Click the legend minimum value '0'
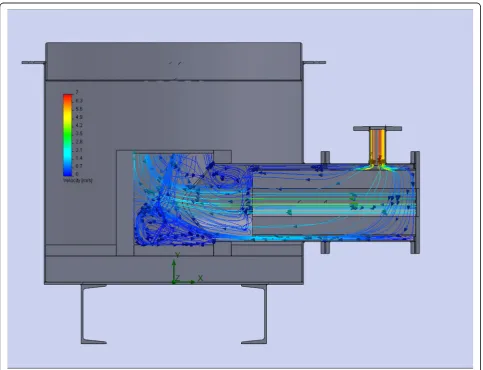 click(77, 174)
